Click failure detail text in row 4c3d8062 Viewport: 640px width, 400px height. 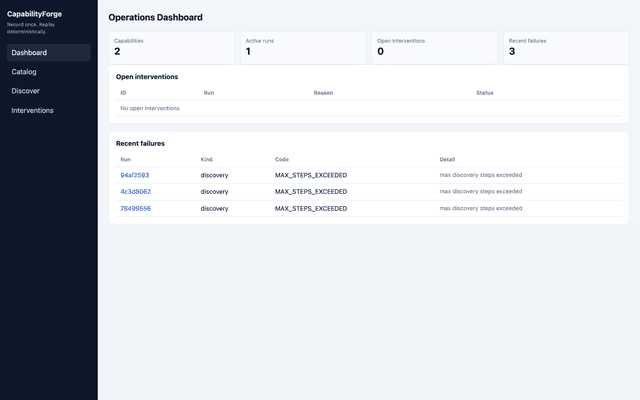click(481, 191)
